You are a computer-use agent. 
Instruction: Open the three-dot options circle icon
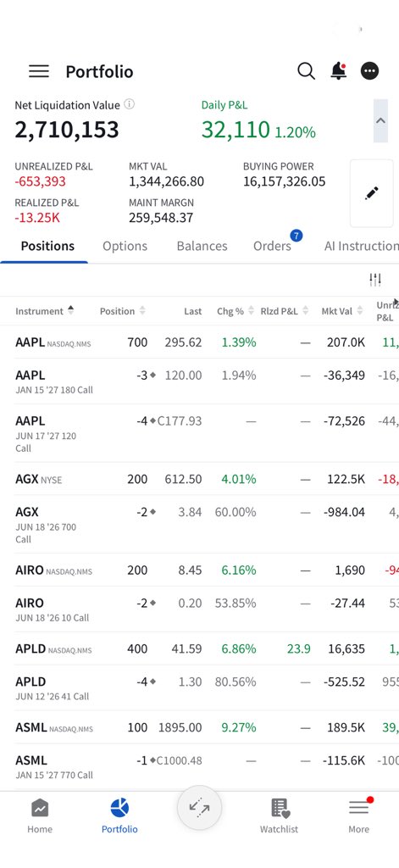coord(369,71)
